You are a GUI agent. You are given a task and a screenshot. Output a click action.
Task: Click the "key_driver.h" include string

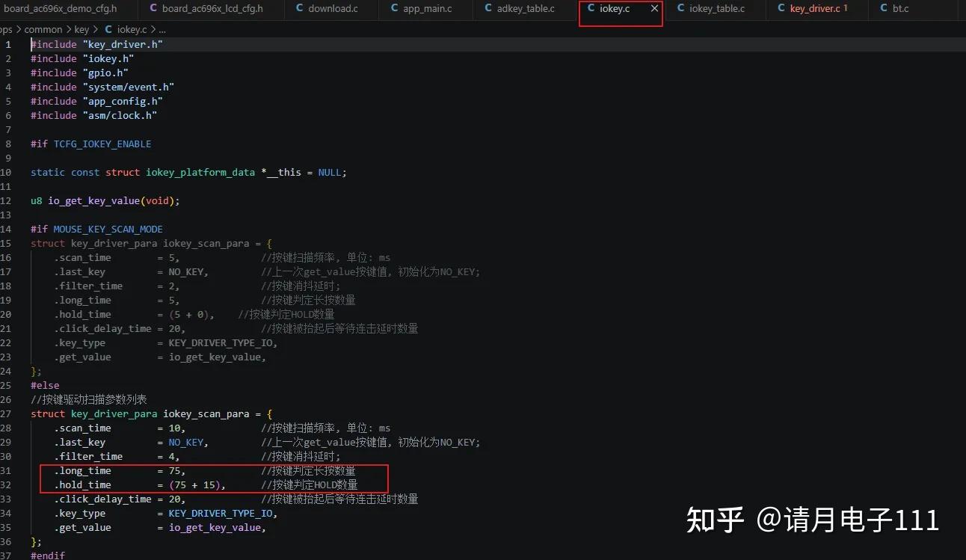pyautogui.click(x=123, y=44)
